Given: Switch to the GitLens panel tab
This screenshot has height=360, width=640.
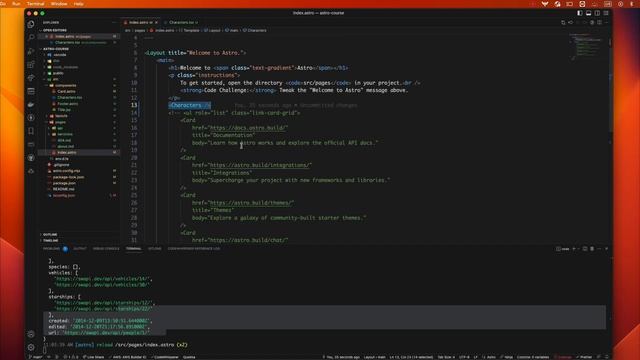Looking at the screenshot, I should [x=155, y=249].
